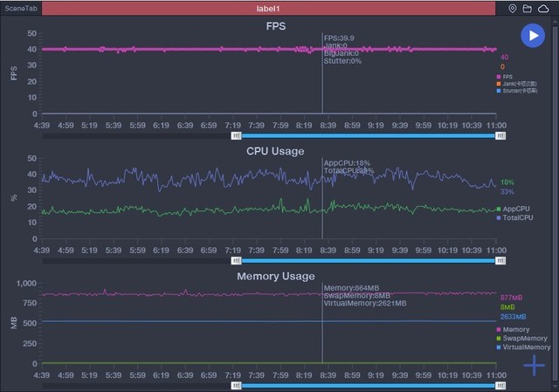This screenshot has height=392, width=559.
Task: Click the AppCPU:18% tooltip text
Action: click(x=347, y=163)
